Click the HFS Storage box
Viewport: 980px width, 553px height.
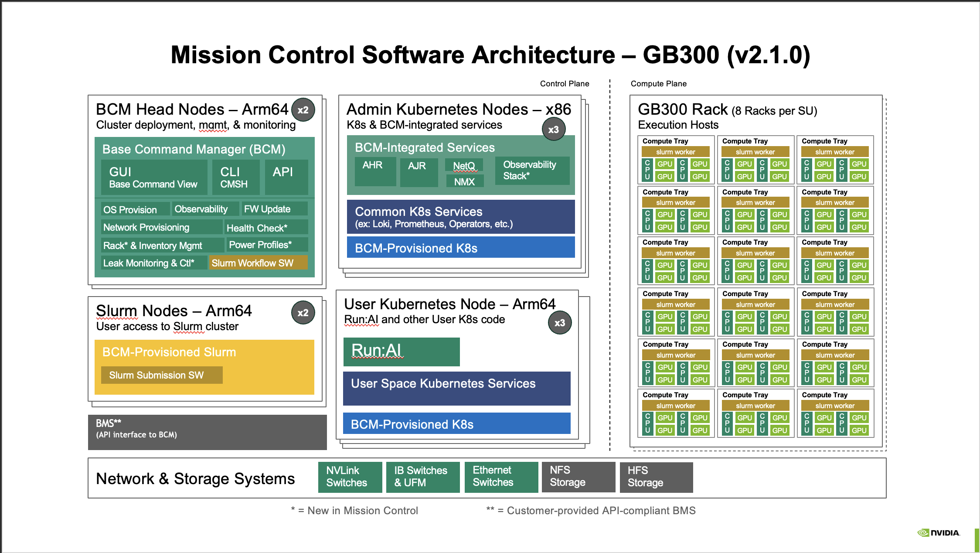click(x=656, y=477)
